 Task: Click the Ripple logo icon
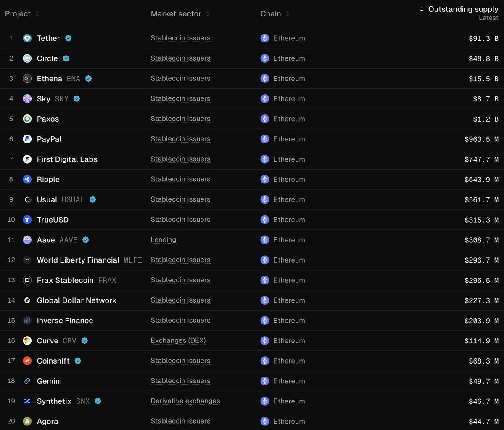(27, 180)
